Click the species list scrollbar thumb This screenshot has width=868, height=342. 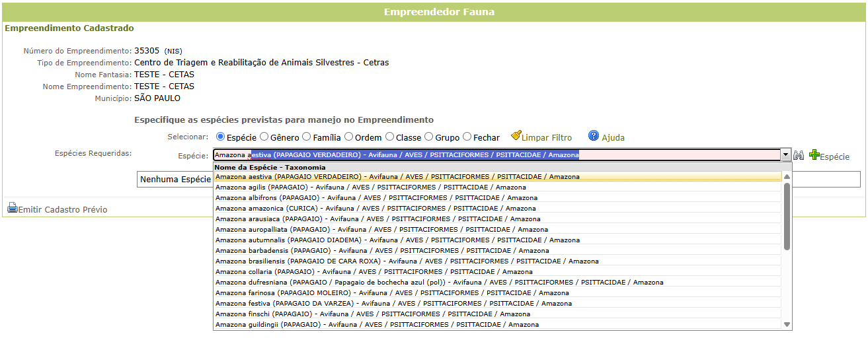point(787,217)
